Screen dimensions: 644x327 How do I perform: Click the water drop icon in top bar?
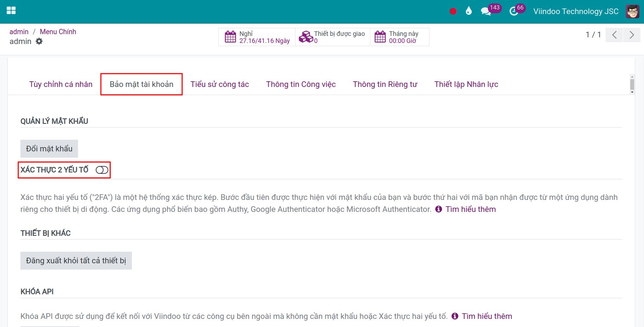(468, 11)
